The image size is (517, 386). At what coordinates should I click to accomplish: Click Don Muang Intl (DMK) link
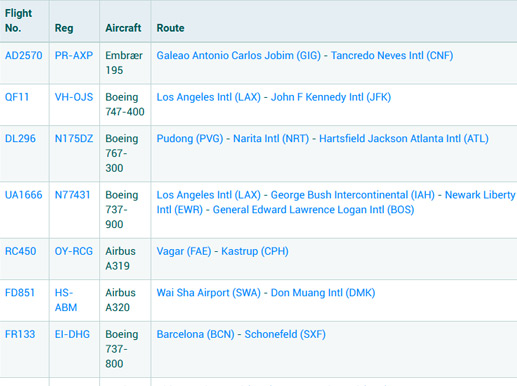click(x=323, y=293)
